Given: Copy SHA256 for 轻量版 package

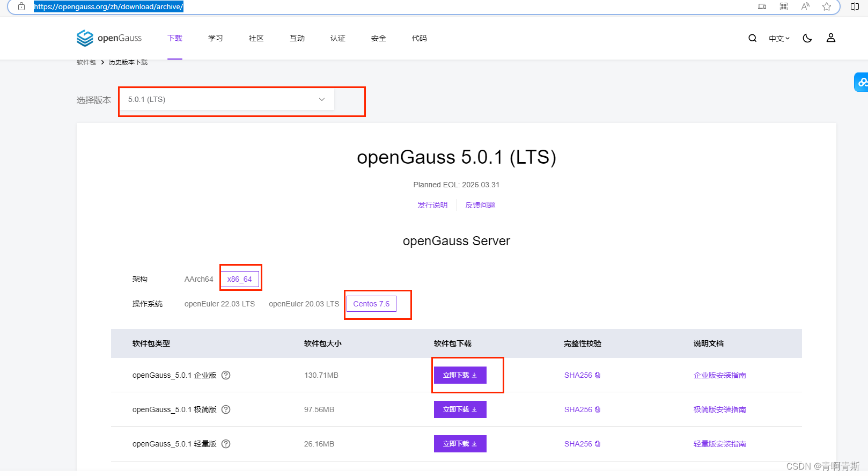Looking at the screenshot, I should pyautogui.click(x=598, y=444).
